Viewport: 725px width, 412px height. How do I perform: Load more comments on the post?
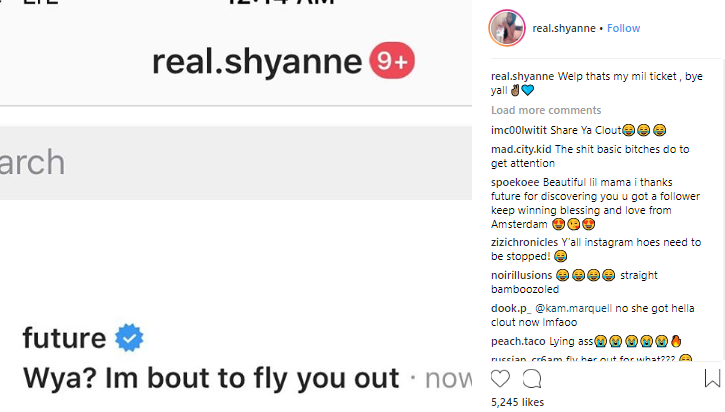click(x=546, y=110)
